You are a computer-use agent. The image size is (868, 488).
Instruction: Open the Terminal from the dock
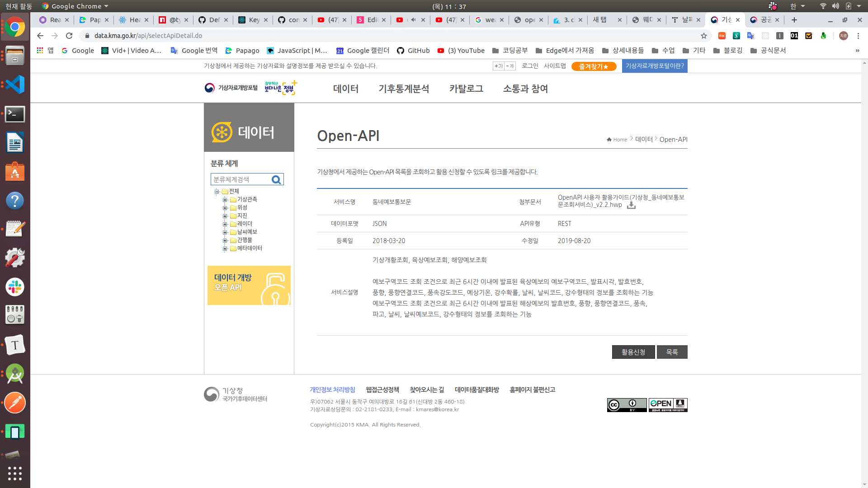point(15,114)
